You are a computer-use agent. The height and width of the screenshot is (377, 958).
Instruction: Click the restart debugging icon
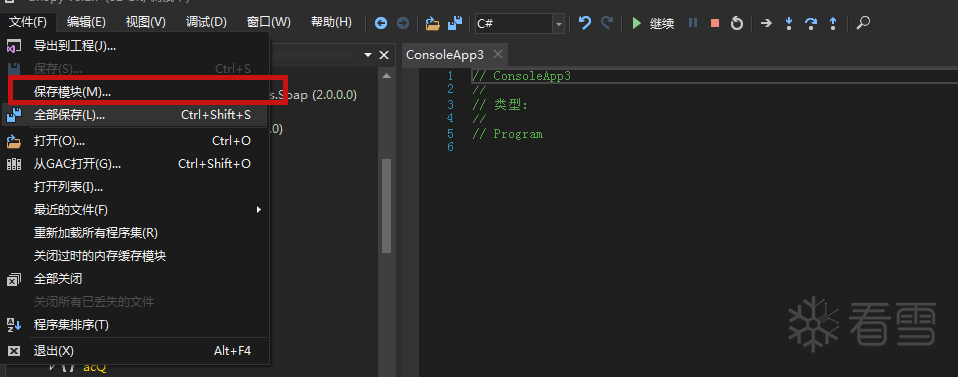[737, 23]
